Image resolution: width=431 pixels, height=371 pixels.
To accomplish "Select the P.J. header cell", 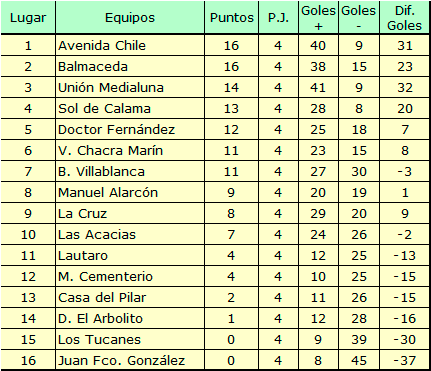I will [278, 17].
